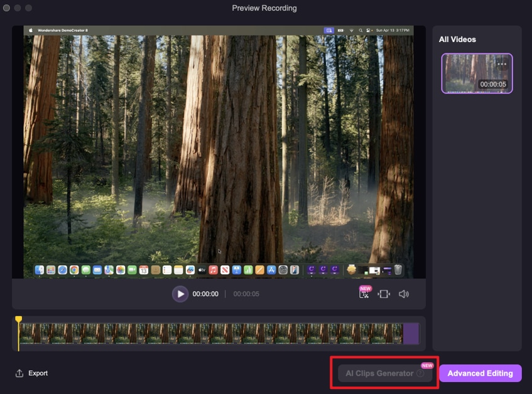Play the recording preview
Screen dimensions: 532x394
(180, 294)
